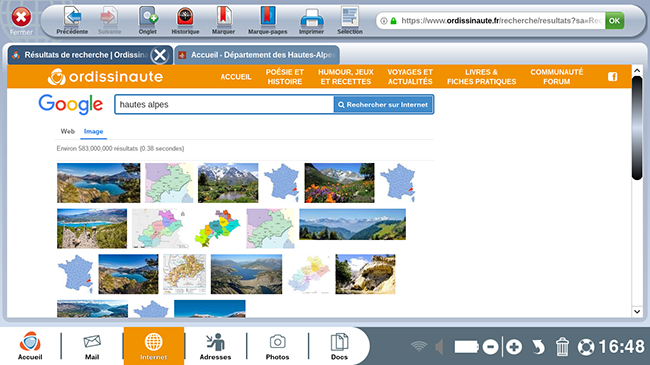Screen dimensions: 650x365
Task: Print the page with Imprimer
Action: point(311,20)
